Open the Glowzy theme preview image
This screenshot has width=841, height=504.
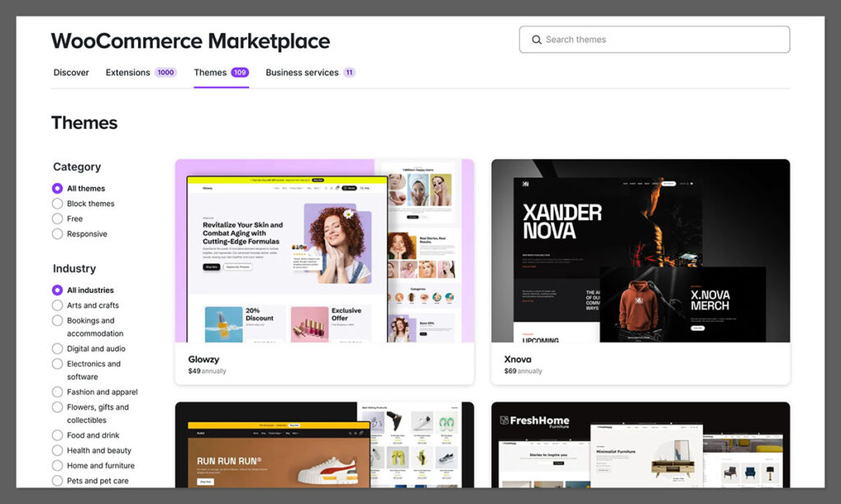324,250
